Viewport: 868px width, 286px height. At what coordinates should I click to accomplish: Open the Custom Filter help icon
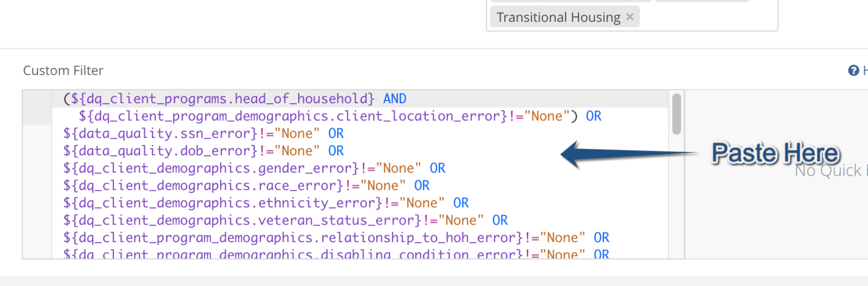[853, 71]
